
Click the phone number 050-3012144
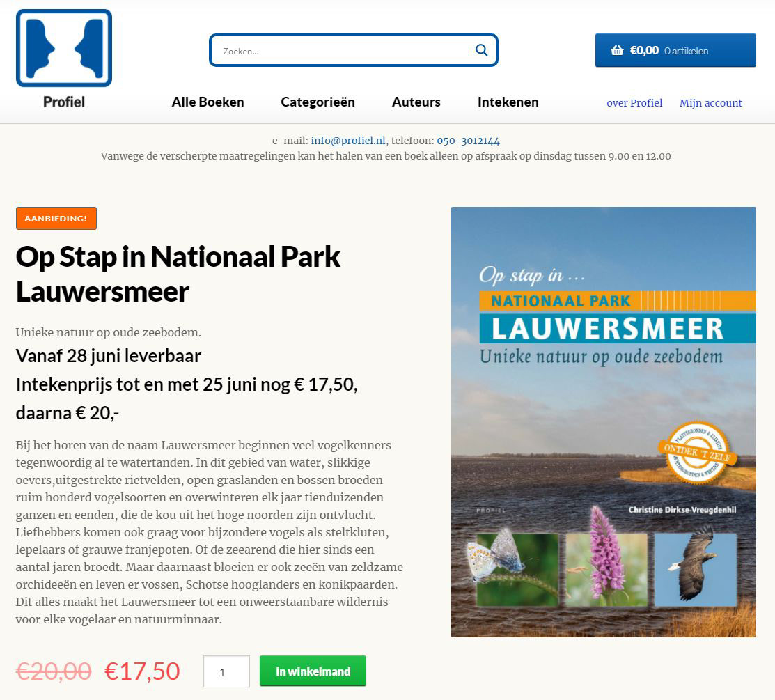click(468, 141)
